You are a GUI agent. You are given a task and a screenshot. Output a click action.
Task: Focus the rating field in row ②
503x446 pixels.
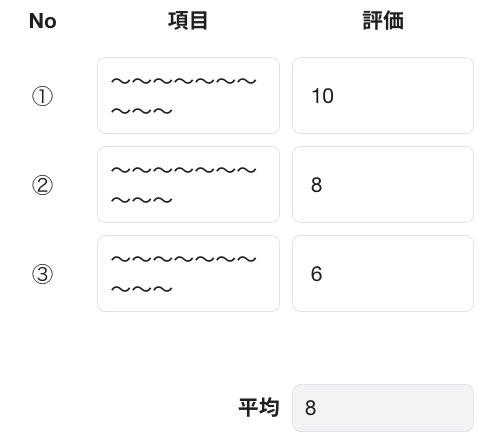click(x=383, y=184)
